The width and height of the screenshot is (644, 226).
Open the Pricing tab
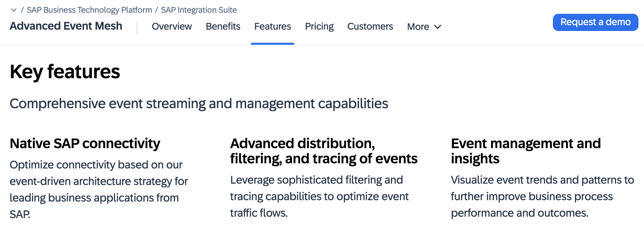click(x=319, y=27)
